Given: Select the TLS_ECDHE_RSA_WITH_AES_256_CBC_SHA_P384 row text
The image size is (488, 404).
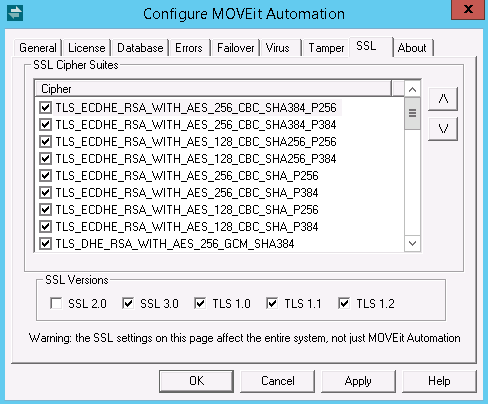Looking at the screenshot, I should [187, 192].
